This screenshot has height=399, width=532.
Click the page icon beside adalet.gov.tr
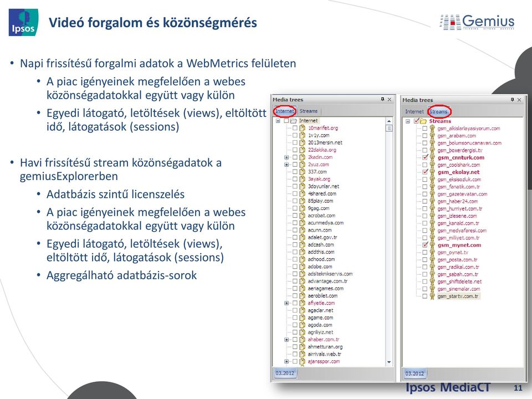tap(303, 238)
